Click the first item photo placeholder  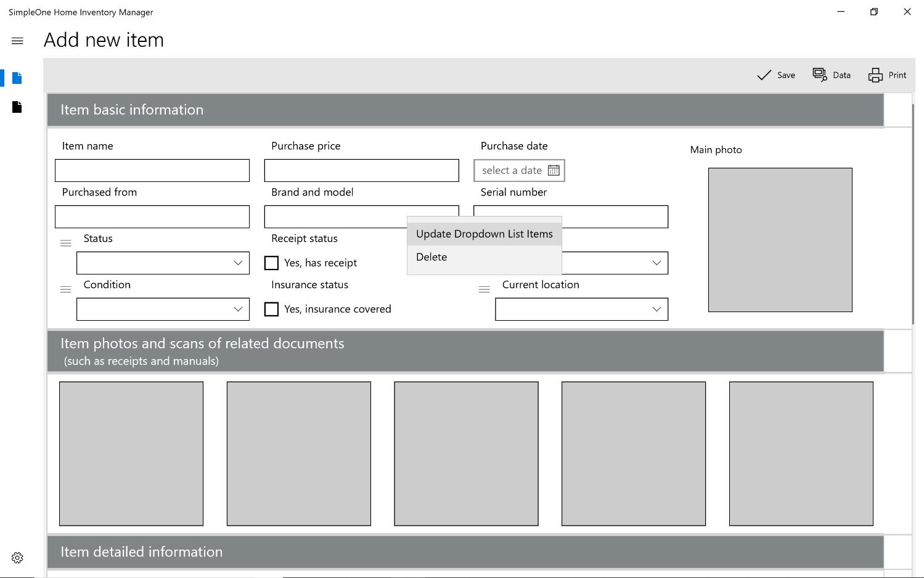click(131, 453)
